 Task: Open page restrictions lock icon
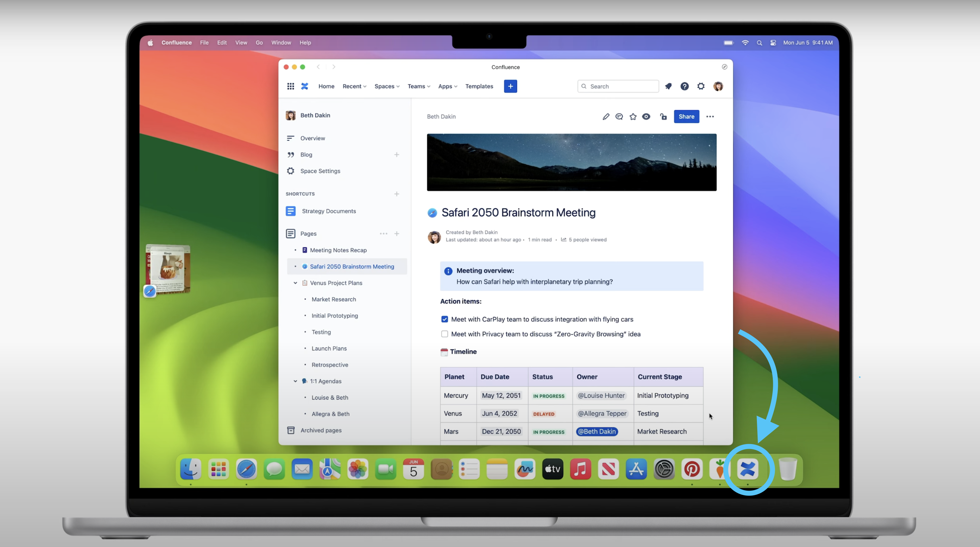point(664,117)
